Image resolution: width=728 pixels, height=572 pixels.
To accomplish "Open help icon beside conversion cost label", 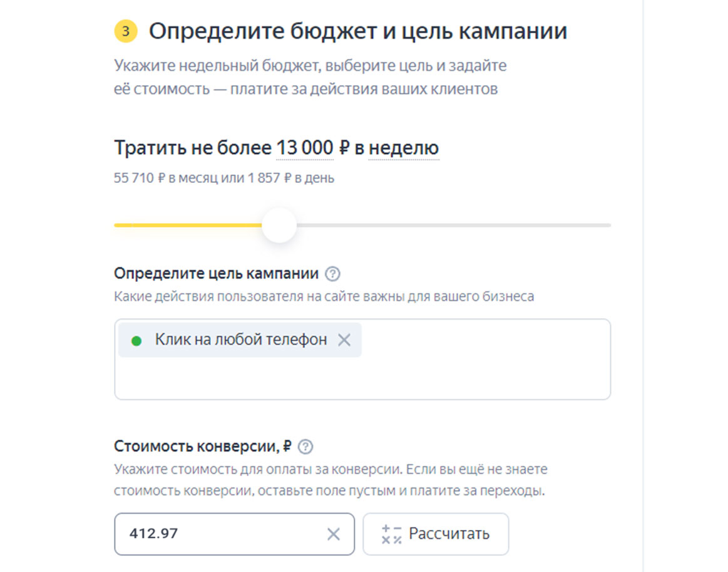I will (x=305, y=447).
